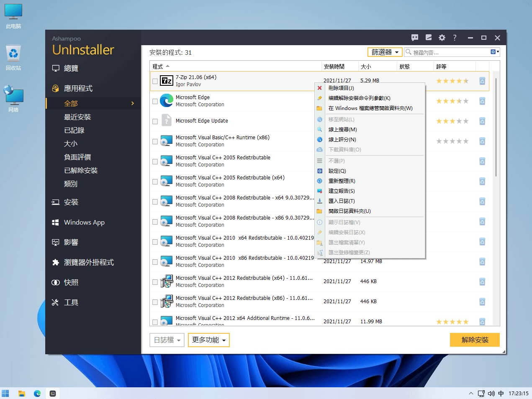This screenshot has height=399, width=532.
Task: Select 最近安裝 in sidebar
Action: pyautogui.click(x=77, y=117)
